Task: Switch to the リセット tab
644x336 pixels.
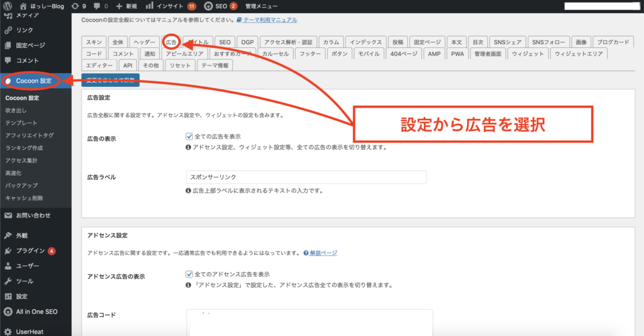Action: coord(180,65)
